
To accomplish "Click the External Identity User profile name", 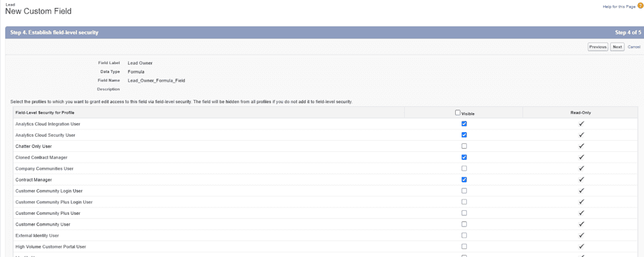I will (37, 235).
